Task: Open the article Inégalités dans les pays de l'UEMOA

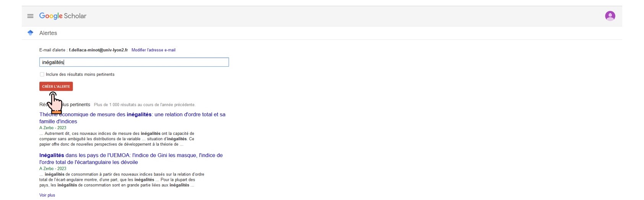Action: [x=131, y=159]
